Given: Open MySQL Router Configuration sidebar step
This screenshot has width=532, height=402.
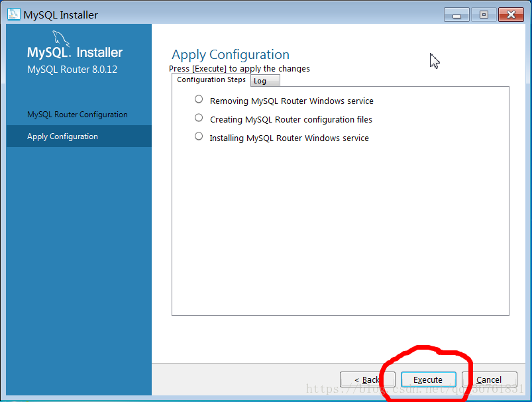Looking at the screenshot, I should pos(78,115).
